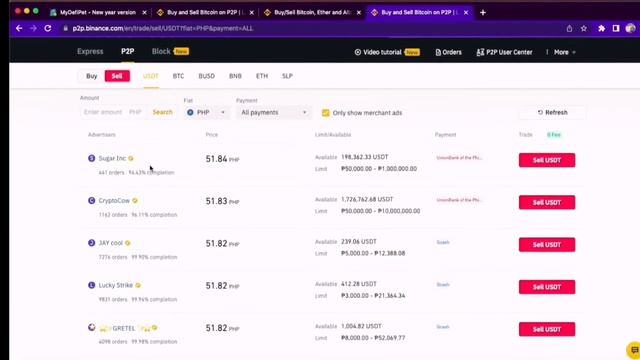The height and width of the screenshot is (360, 640).
Task: Close the MyDefiPet tab
Action: (144, 13)
